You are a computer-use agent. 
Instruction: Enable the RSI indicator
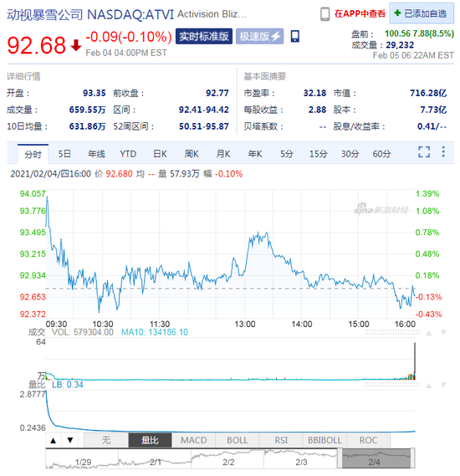coord(281,440)
